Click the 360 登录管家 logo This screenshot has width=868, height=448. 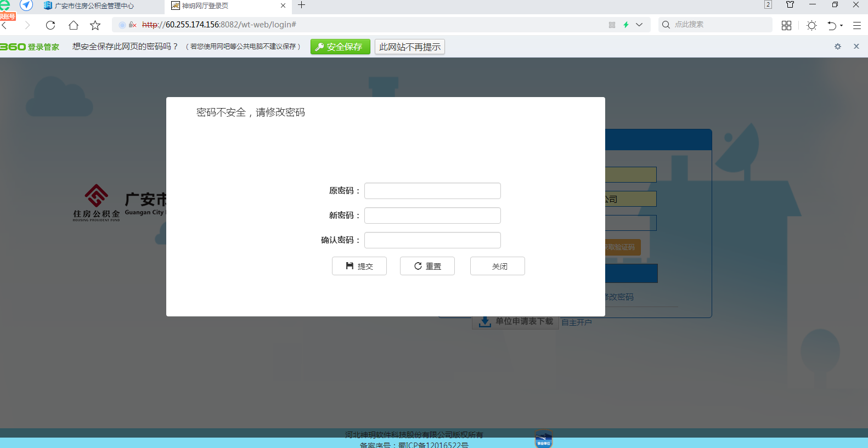point(30,47)
